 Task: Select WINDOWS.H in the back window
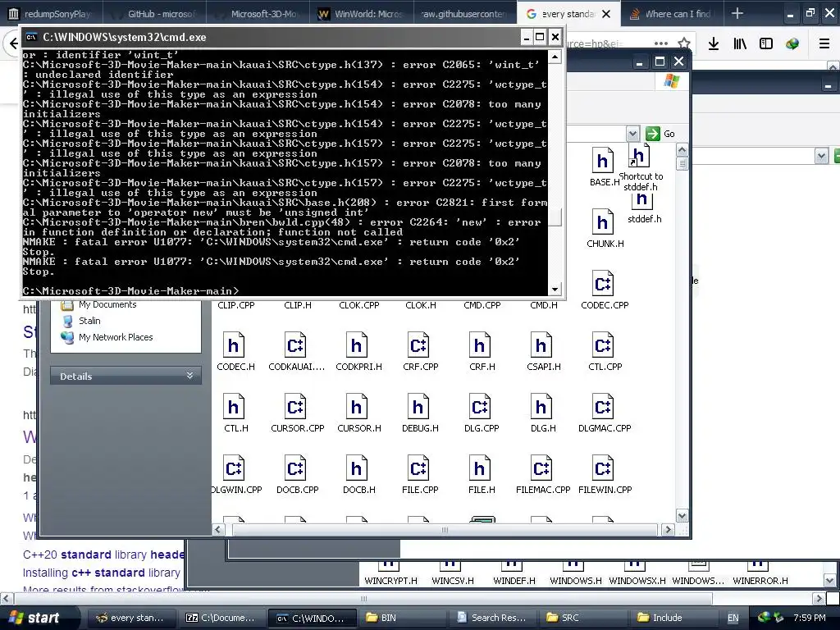click(575, 573)
